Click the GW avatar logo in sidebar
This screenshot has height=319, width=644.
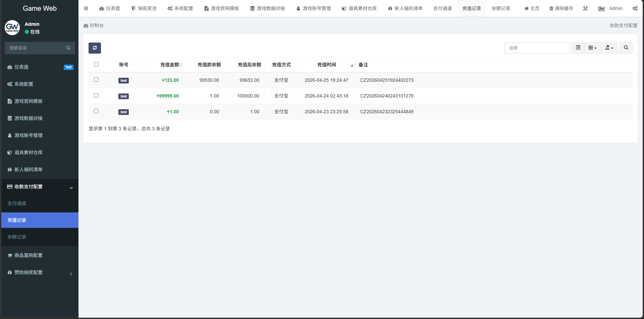12,28
